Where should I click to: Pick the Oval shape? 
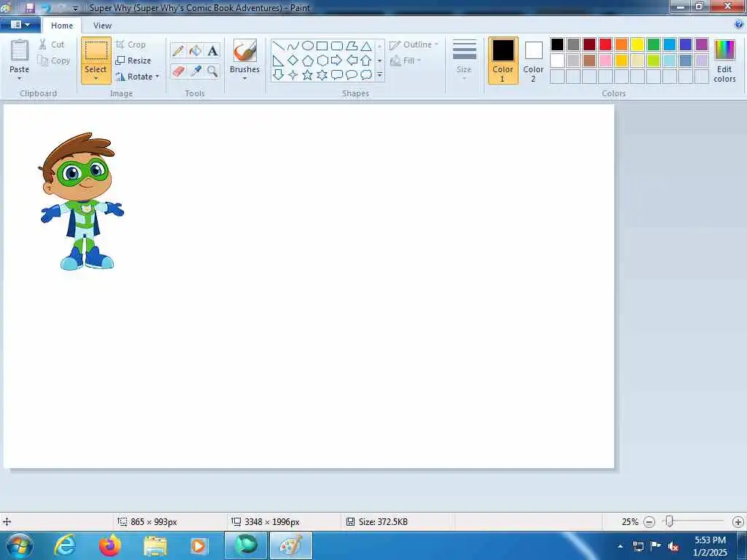(x=308, y=46)
